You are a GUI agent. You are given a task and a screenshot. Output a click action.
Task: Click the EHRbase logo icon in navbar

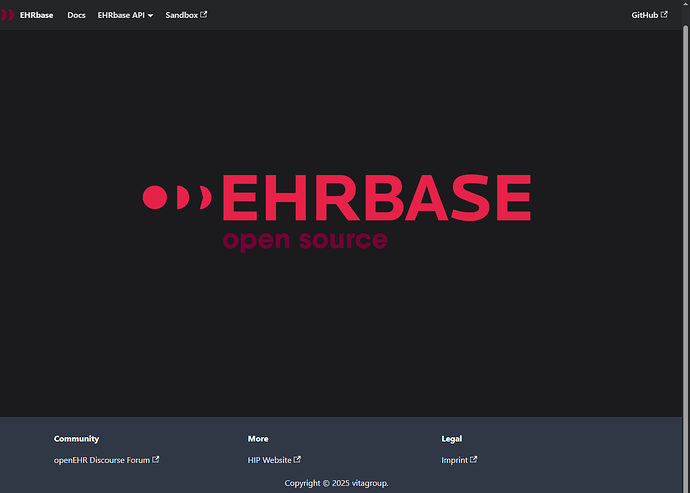coord(7,15)
